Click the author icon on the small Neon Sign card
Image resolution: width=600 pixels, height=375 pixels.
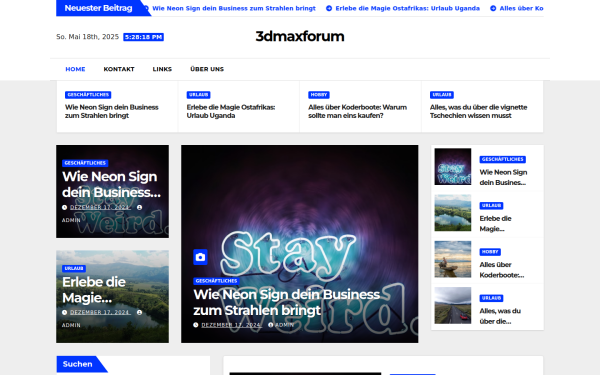139,207
